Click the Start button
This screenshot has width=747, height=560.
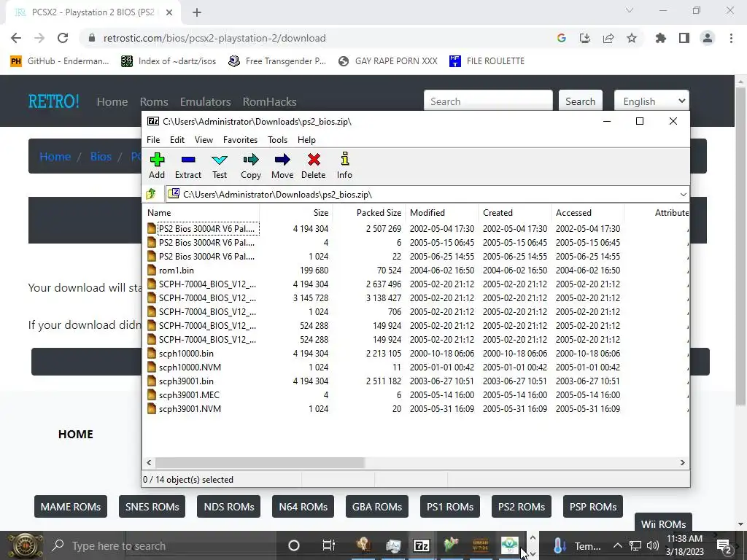[x=25, y=545]
